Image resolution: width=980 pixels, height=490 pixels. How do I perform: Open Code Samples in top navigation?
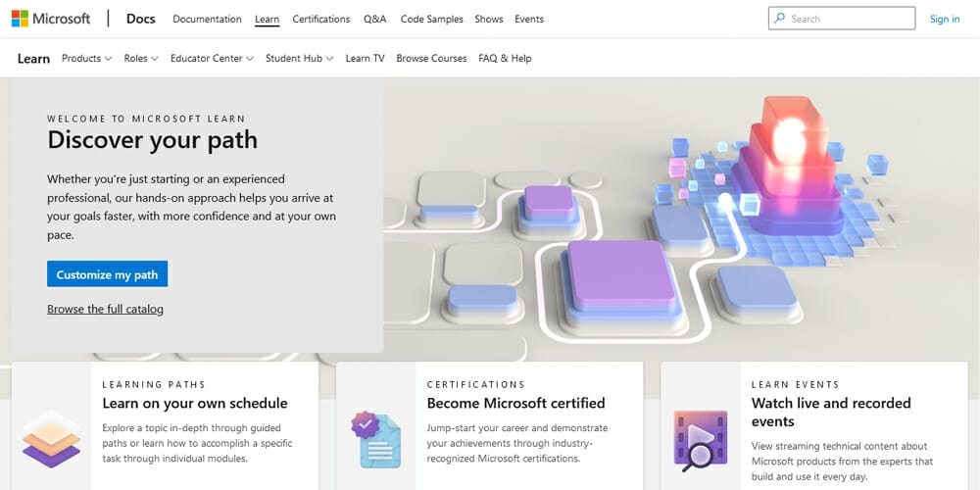coord(432,19)
